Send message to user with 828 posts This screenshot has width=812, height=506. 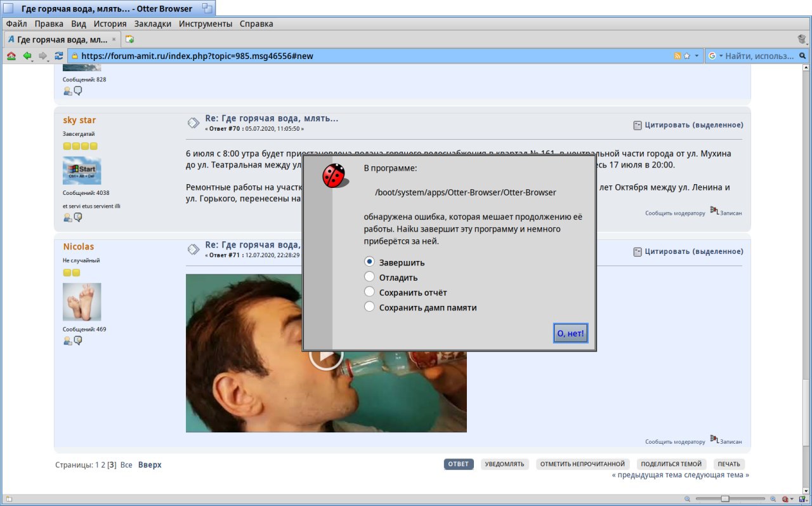pyautogui.click(x=78, y=91)
